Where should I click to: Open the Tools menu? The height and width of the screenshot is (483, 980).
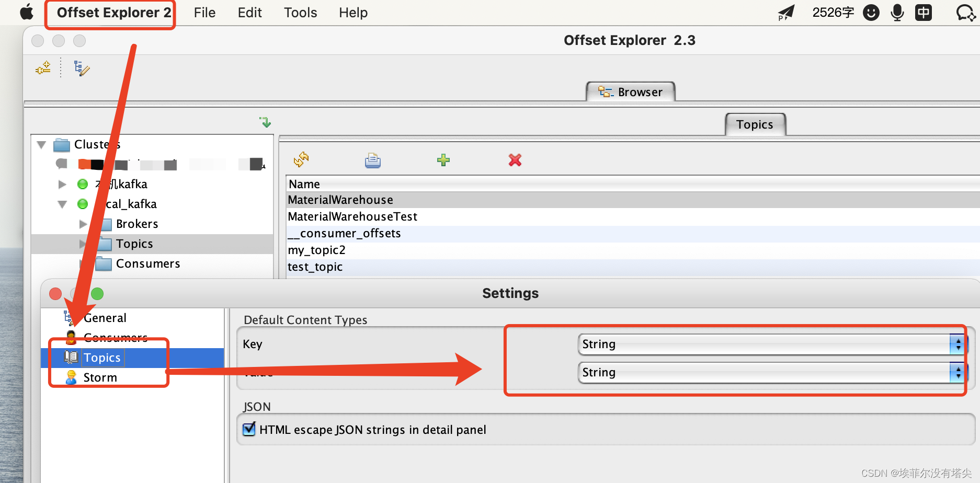tap(300, 13)
